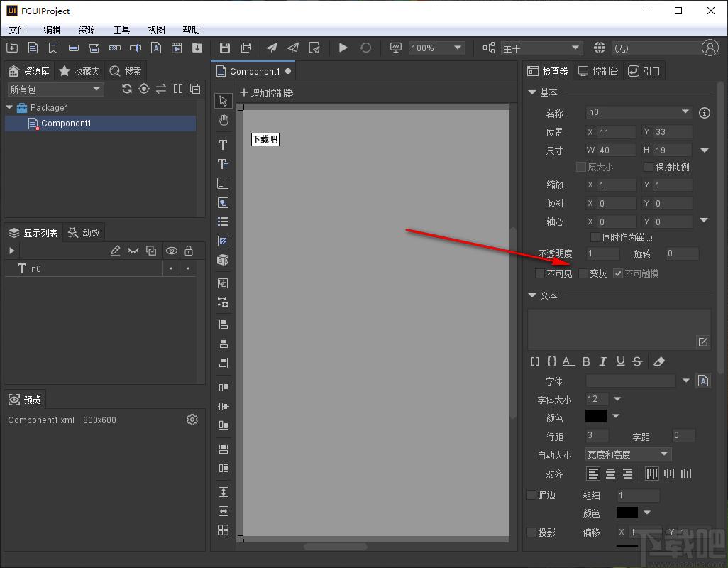Screen dimensions: 728x568
Task: Click the eraser clear format icon
Action: (x=659, y=361)
